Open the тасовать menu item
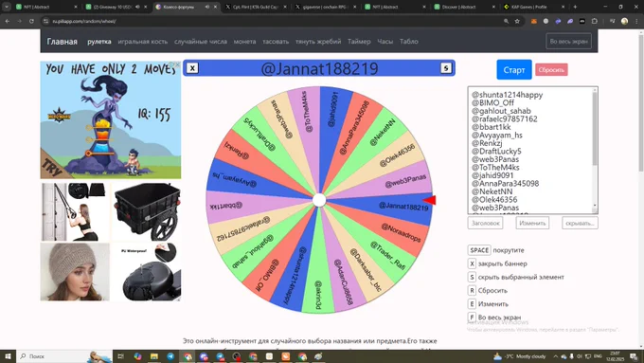 [x=276, y=42]
